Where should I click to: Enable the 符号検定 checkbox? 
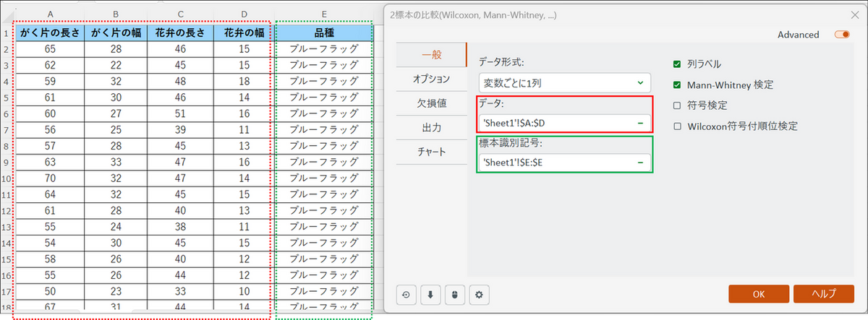click(677, 105)
